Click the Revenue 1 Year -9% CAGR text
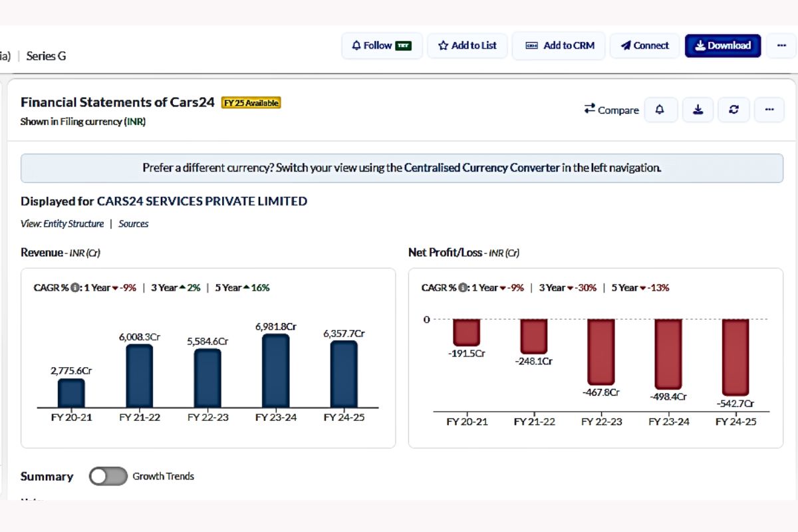 (109, 288)
